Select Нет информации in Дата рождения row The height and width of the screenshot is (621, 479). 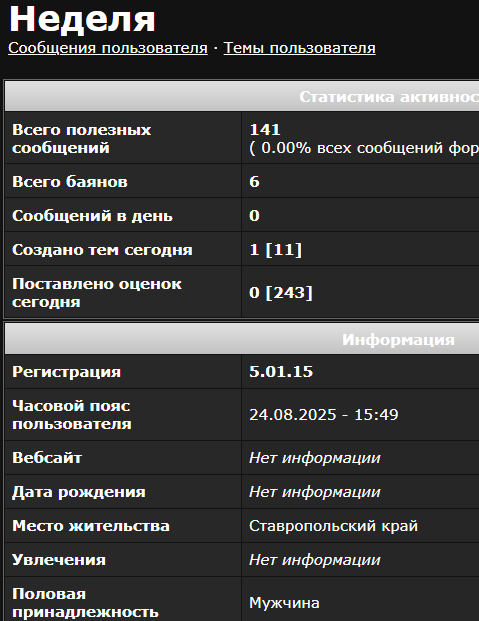[x=315, y=492]
